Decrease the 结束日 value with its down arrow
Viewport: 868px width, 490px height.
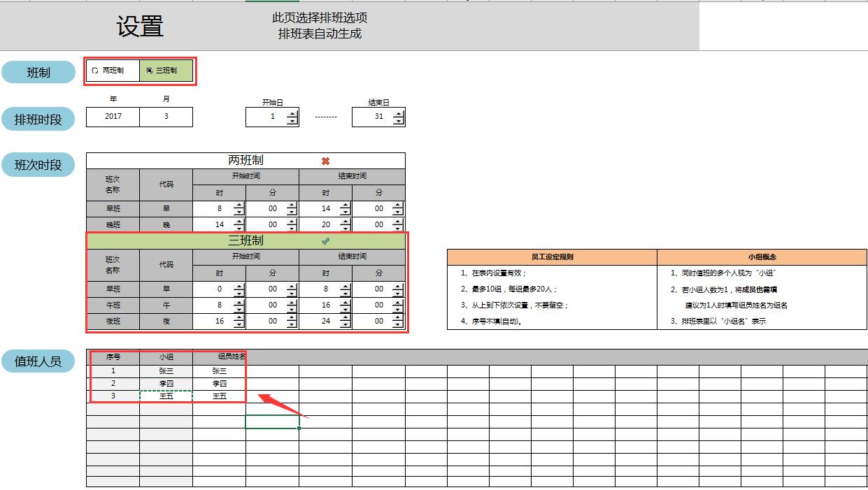399,120
